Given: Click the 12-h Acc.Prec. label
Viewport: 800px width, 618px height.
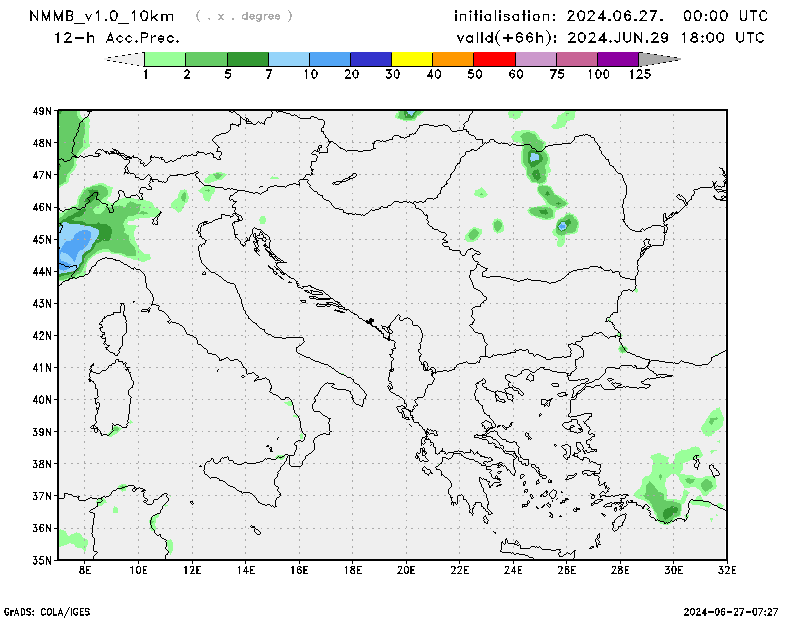Looking at the screenshot, I should pos(117,38).
